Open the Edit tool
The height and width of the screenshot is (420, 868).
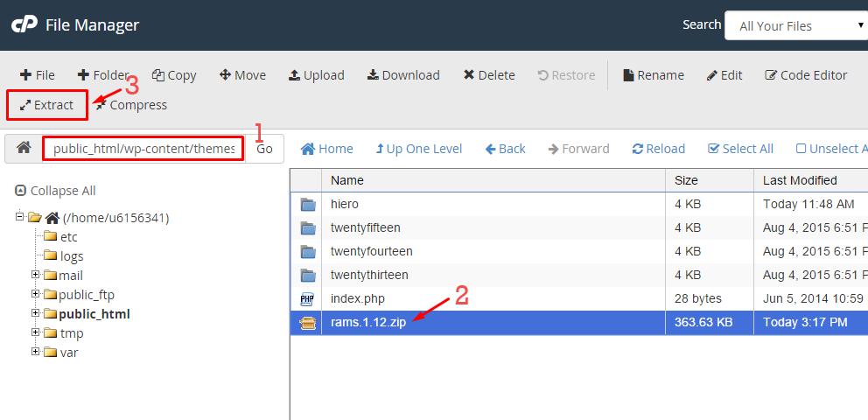[x=724, y=75]
